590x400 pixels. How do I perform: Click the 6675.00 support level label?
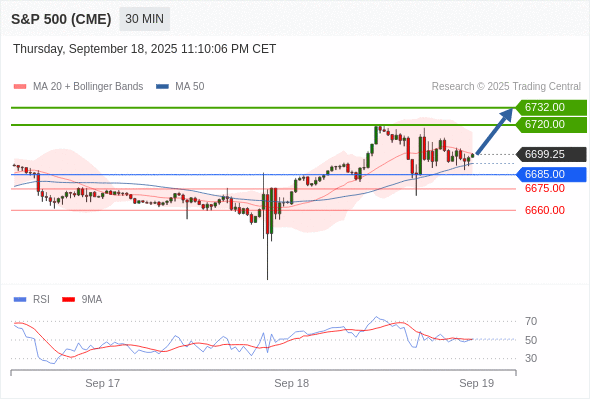pyautogui.click(x=545, y=189)
